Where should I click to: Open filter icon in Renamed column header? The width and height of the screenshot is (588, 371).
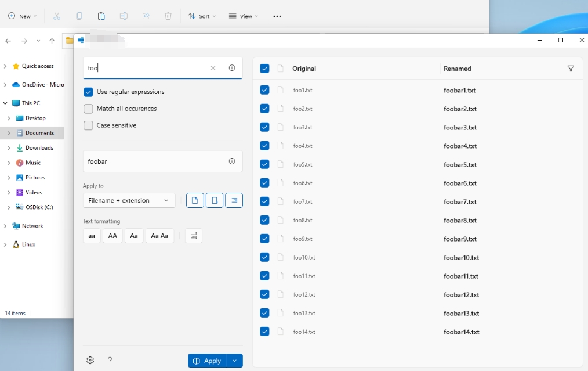571,69
